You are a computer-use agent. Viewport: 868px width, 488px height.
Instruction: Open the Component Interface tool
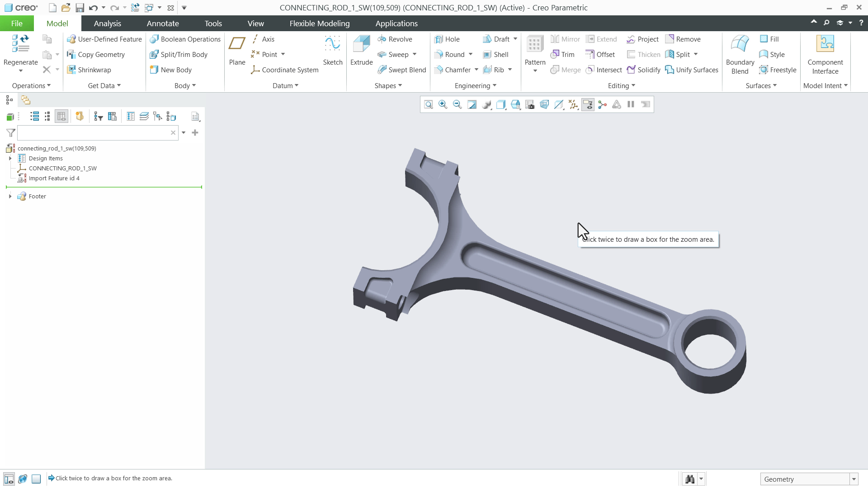825,54
